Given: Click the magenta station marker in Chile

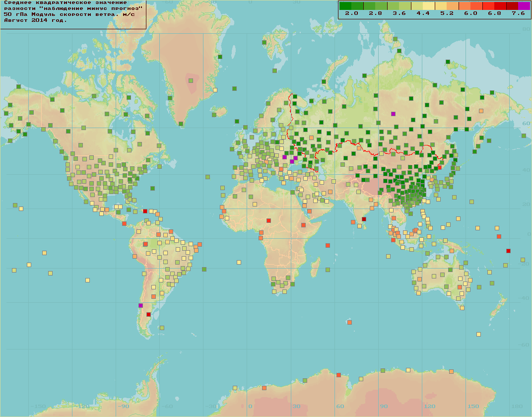Looking at the screenshot, I should (141, 305).
